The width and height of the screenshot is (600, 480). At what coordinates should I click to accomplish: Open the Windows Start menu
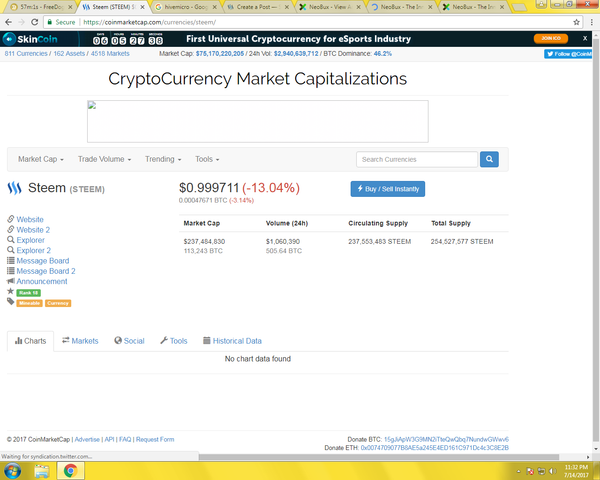(12, 471)
